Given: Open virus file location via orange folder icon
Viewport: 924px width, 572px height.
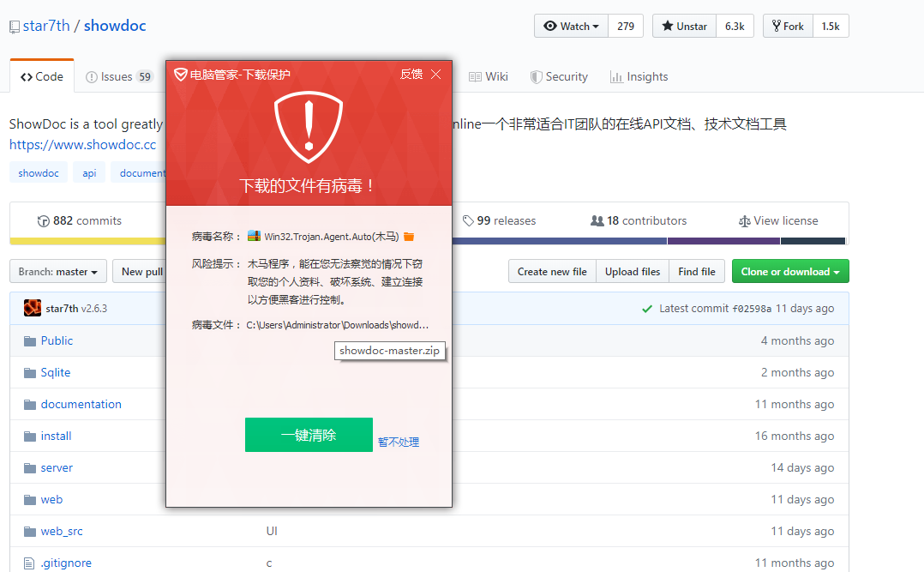Looking at the screenshot, I should click(409, 237).
